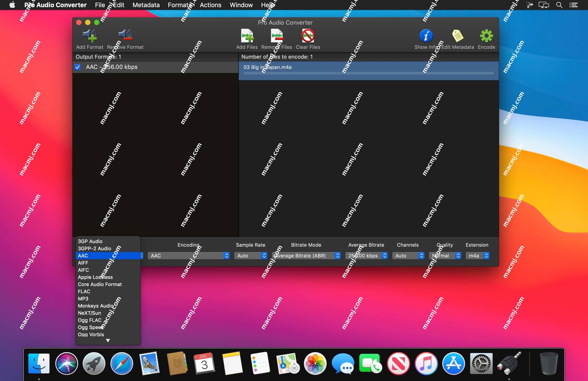This screenshot has width=588, height=381.
Task: Open the News app in dock
Action: point(398,363)
